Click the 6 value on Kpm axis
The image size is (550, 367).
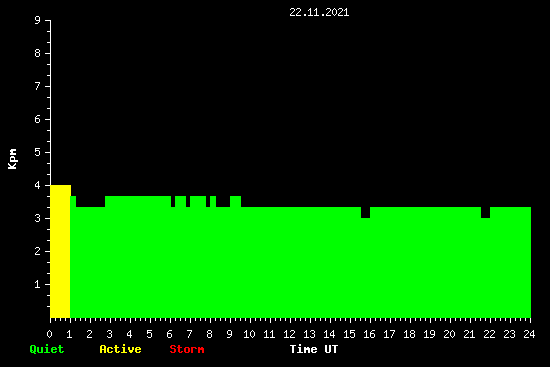(x=38, y=119)
